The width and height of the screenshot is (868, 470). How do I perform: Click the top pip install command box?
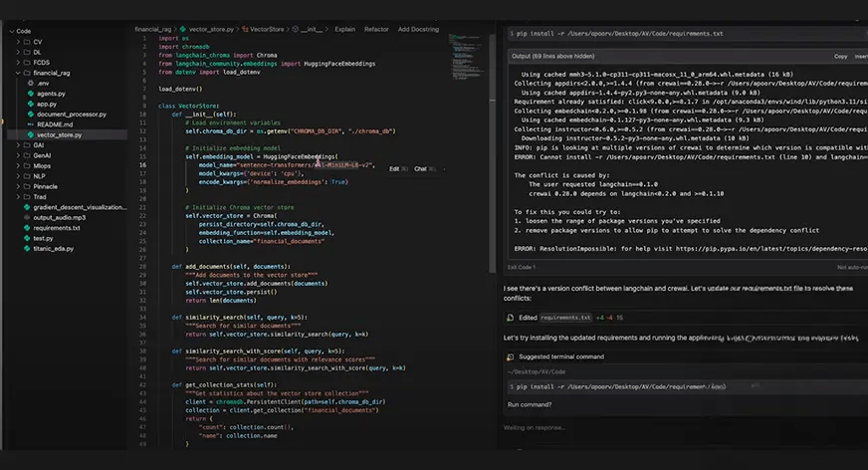pos(687,33)
